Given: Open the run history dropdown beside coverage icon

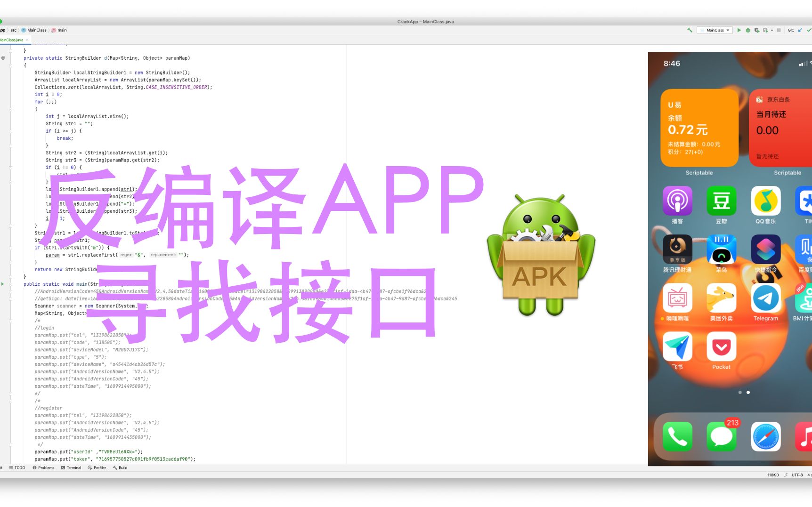Looking at the screenshot, I should 772,30.
